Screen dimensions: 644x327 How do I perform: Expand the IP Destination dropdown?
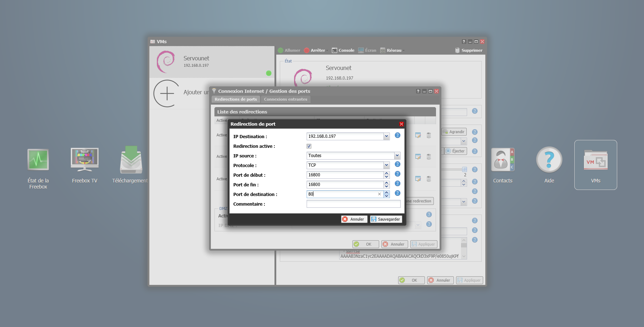point(386,136)
